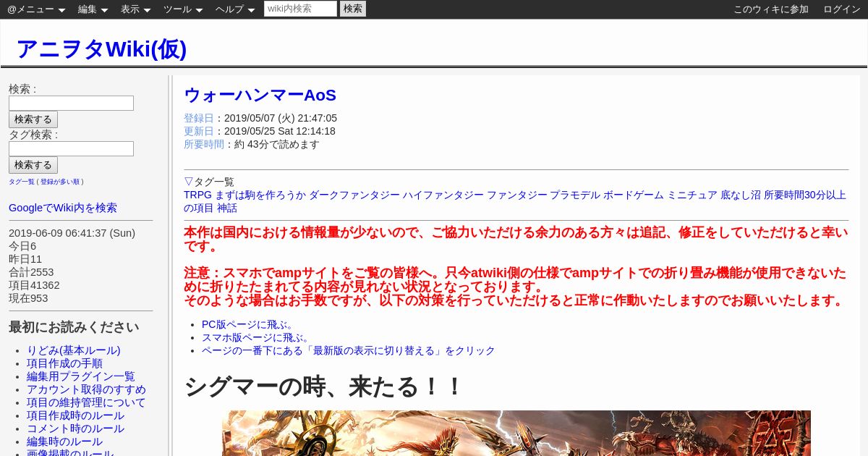
Task: Open 編集時のルール sidebar link
Action: [x=64, y=442]
